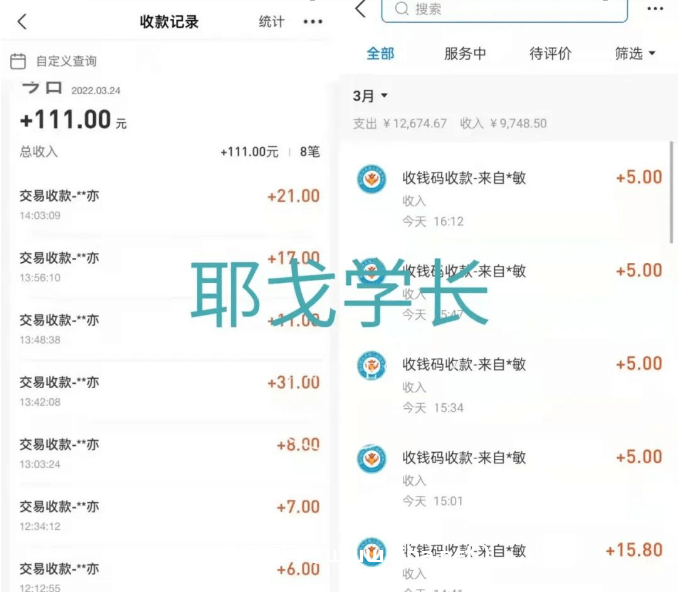The height and width of the screenshot is (592, 678).
Task: Click into the 搜索 input field
Action: [504, 10]
